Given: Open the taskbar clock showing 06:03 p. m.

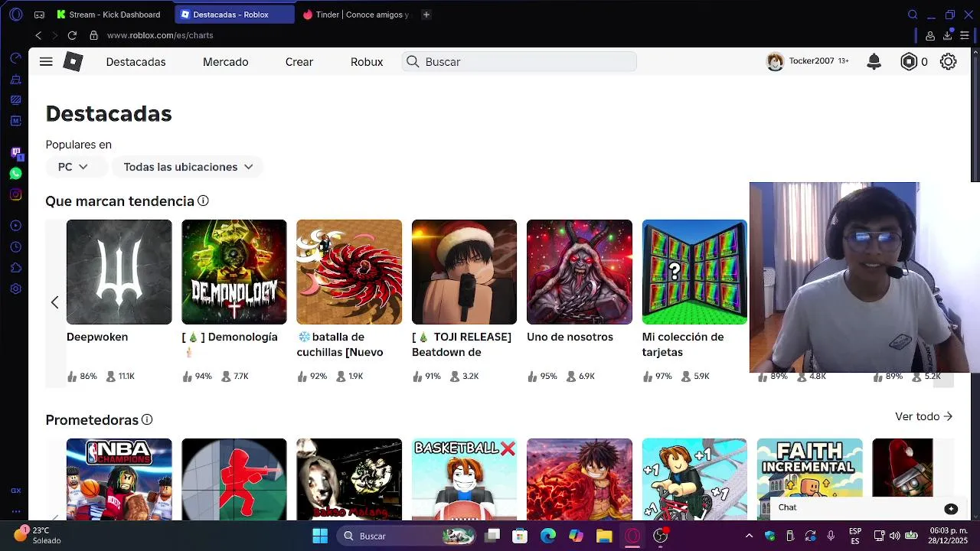Looking at the screenshot, I should 949,536.
